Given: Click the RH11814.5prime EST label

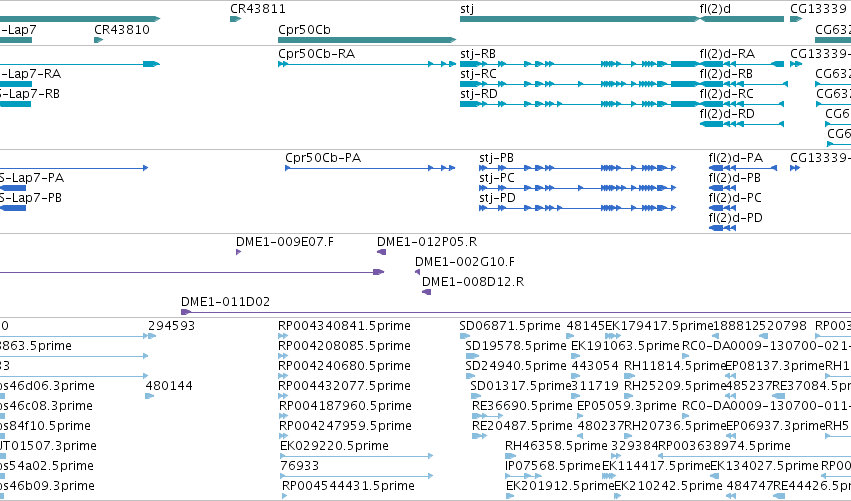Looking at the screenshot, I should 675,366.
